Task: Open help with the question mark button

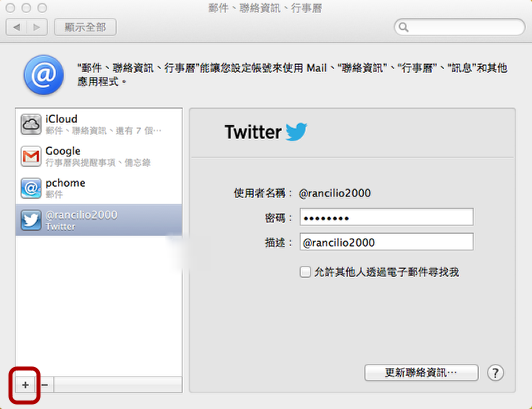Action: click(x=495, y=373)
